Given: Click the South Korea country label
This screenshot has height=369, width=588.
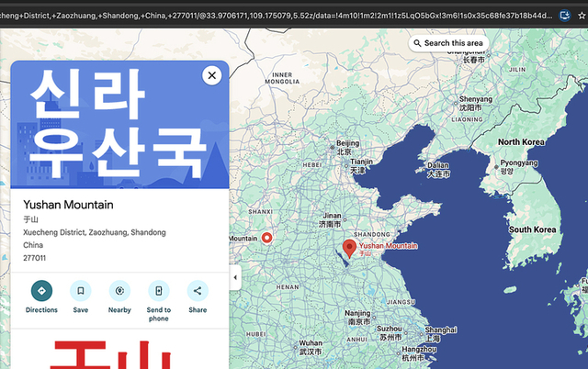Looking at the screenshot, I should 532,229.
